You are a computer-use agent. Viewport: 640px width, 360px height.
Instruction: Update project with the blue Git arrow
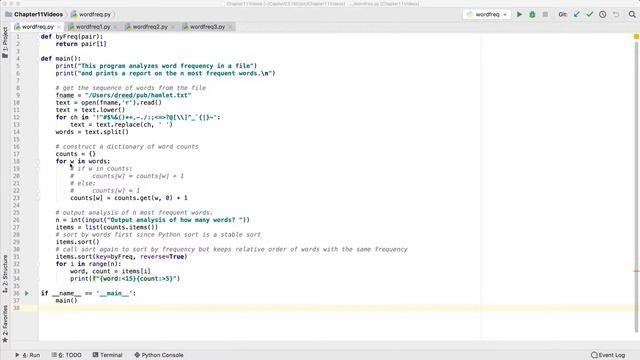577,14
